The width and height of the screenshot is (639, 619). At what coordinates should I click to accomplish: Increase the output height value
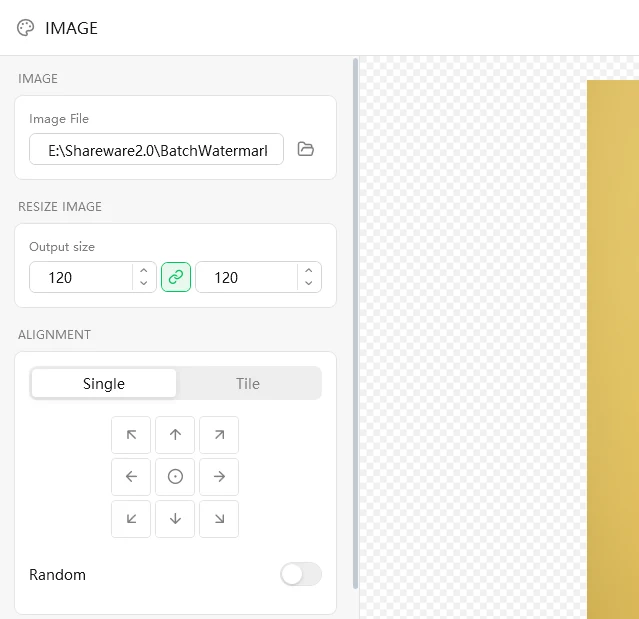(x=308, y=271)
